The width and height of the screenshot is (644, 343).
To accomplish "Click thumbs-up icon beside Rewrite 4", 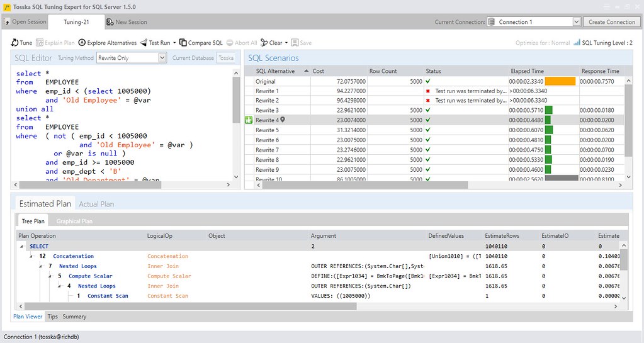I will (249, 120).
